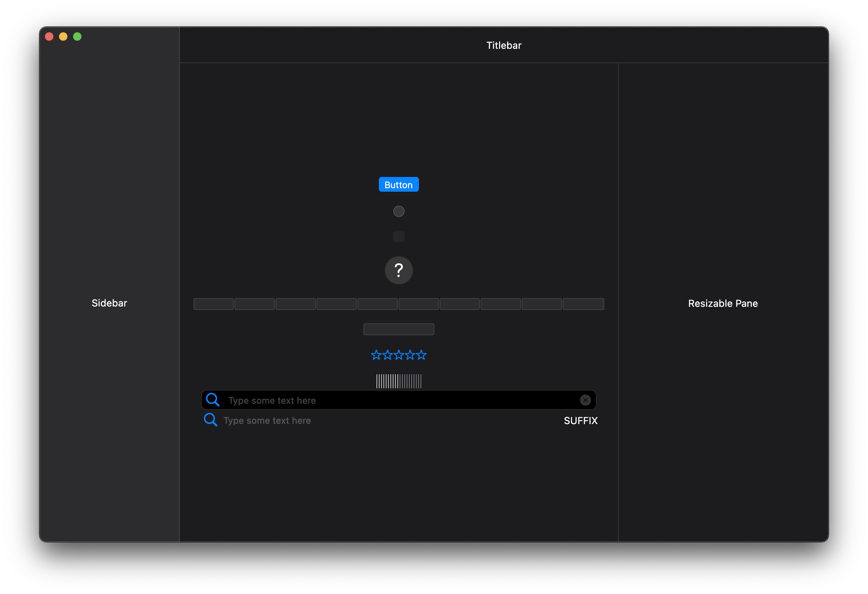
Task: Click the small empty field below segments
Action: 399,329
